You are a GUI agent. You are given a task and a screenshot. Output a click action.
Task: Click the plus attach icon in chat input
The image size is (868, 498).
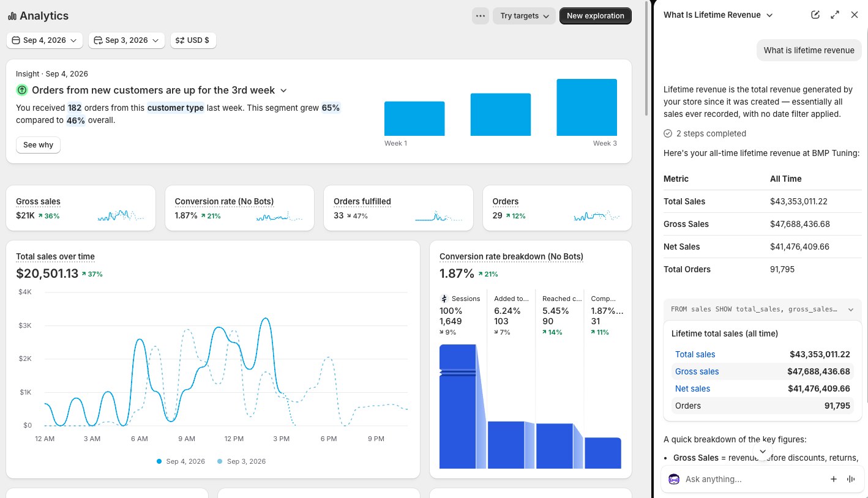click(834, 479)
